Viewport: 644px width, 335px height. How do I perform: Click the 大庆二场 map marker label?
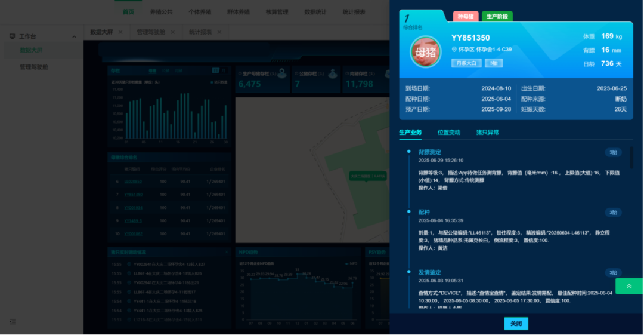[x=367, y=176]
